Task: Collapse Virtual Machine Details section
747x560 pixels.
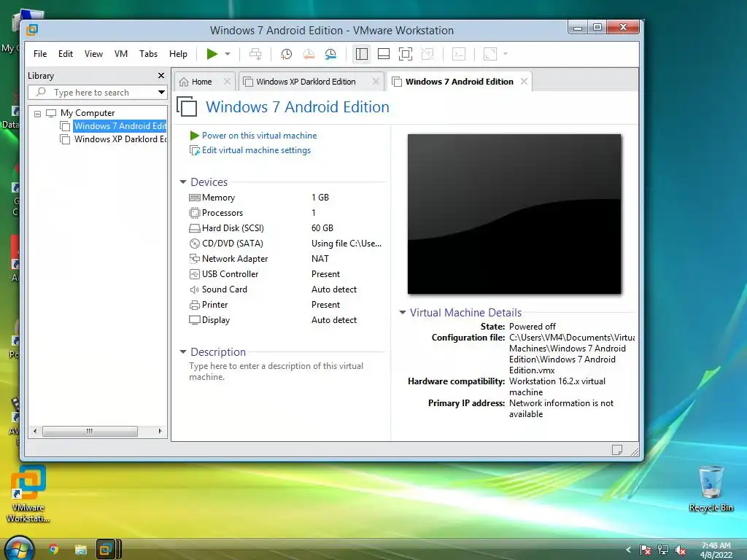Action: coord(403,312)
